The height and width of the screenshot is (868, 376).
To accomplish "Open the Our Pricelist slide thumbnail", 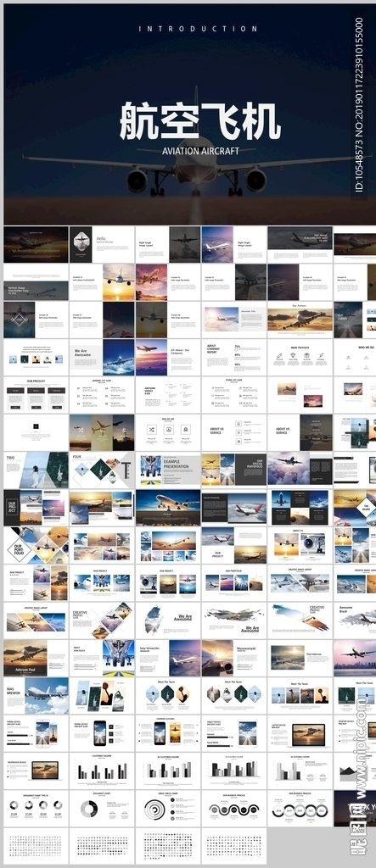I will coord(36,395).
